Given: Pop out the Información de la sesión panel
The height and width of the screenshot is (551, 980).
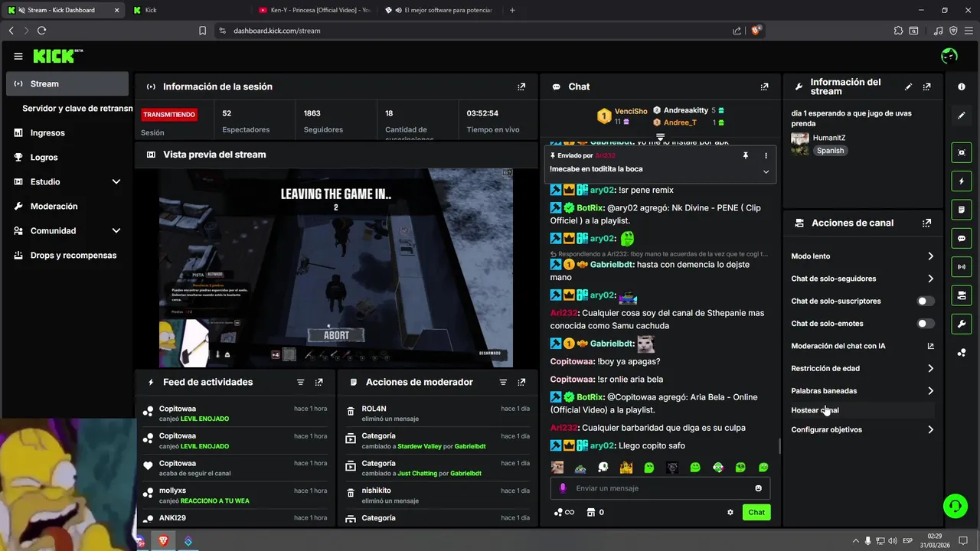Looking at the screenshot, I should 521,87.
